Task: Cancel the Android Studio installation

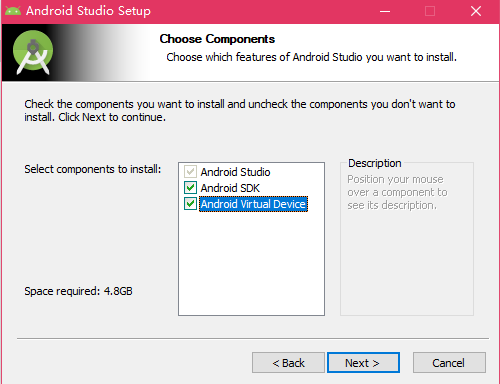Action: pos(449,363)
